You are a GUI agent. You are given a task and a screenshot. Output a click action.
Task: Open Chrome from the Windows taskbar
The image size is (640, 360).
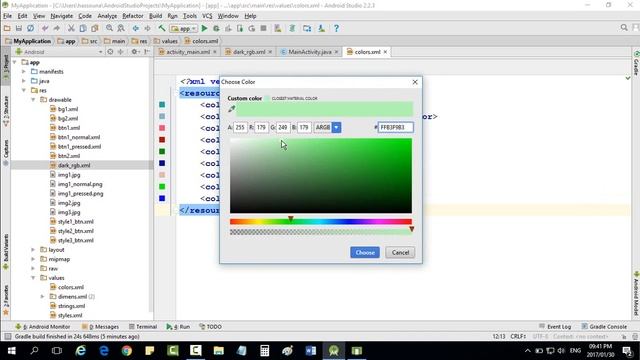coord(127,351)
